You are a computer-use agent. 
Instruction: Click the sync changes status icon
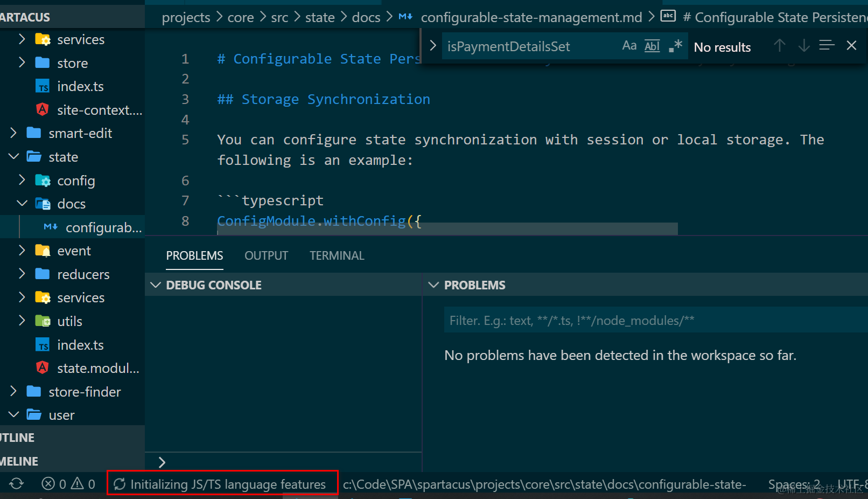click(x=17, y=483)
